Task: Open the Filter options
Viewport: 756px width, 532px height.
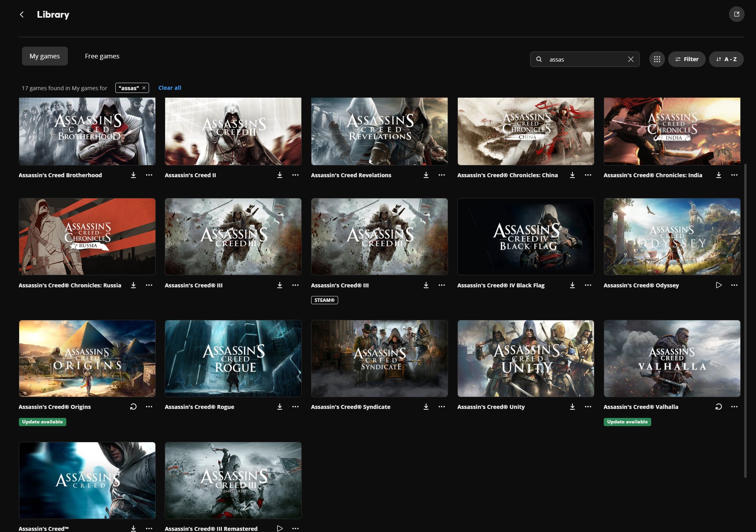Action: pos(687,59)
